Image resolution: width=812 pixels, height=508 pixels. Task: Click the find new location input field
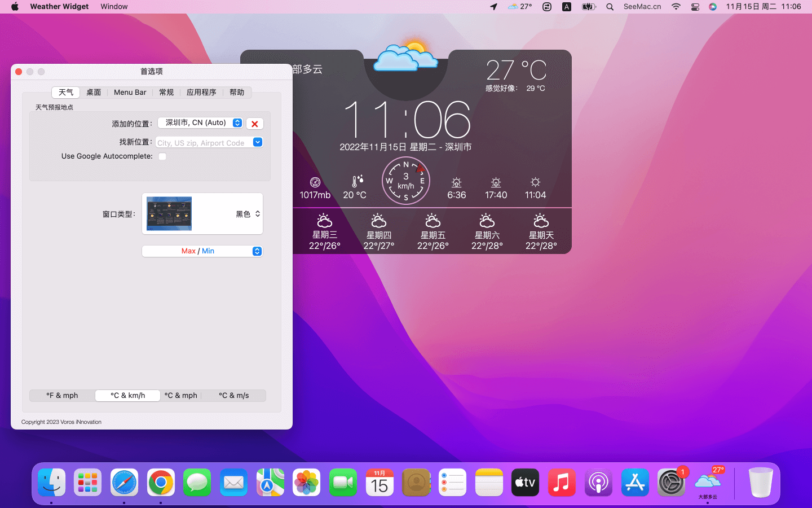tap(203, 143)
